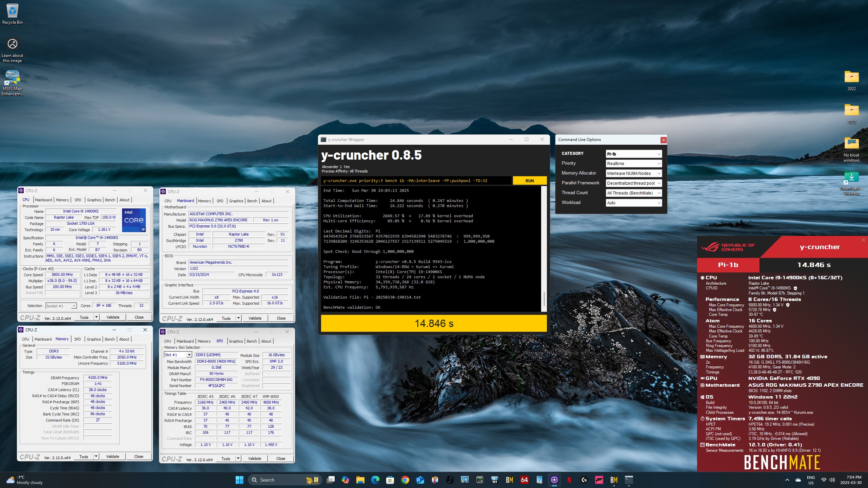The width and height of the screenshot is (868, 488).
Task: Open the Workload dropdown set to Auto
Action: pos(634,203)
